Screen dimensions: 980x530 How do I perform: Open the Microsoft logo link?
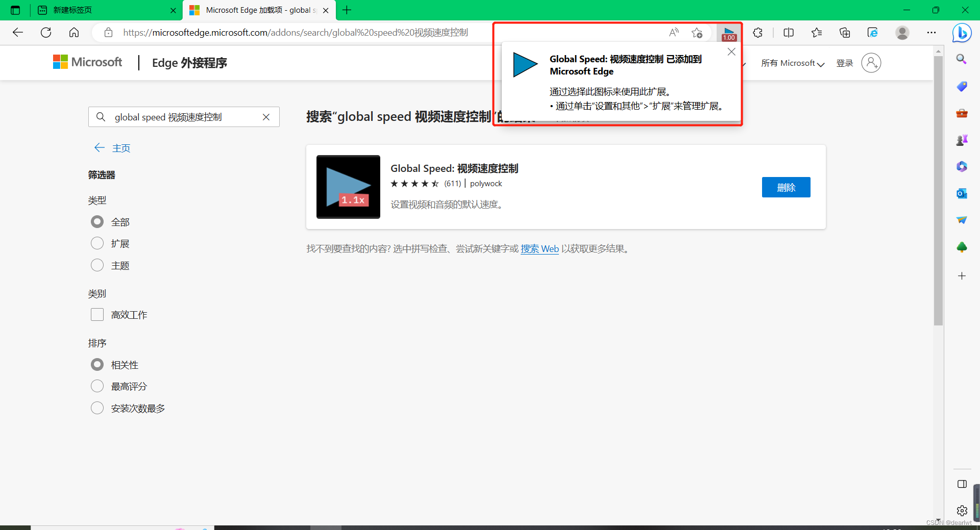pos(88,62)
